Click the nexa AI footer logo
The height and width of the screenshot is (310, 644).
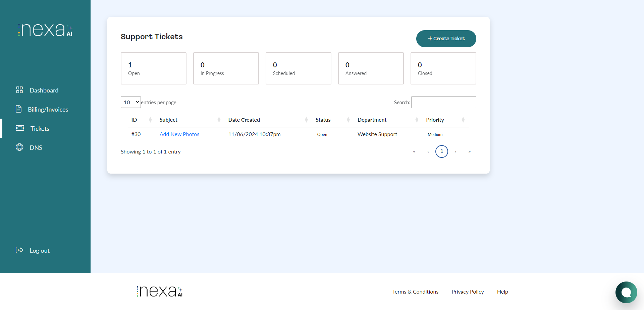click(160, 291)
